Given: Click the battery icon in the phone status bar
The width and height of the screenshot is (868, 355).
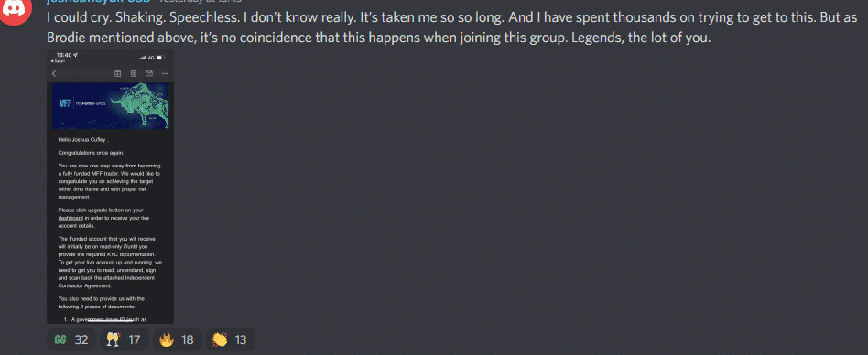Looking at the screenshot, I should click(x=160, y=58).
